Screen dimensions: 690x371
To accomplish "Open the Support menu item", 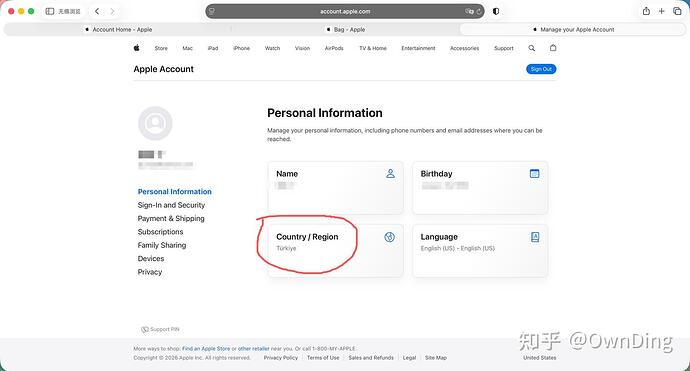I will pyautogui.click(x=503, y=48).
